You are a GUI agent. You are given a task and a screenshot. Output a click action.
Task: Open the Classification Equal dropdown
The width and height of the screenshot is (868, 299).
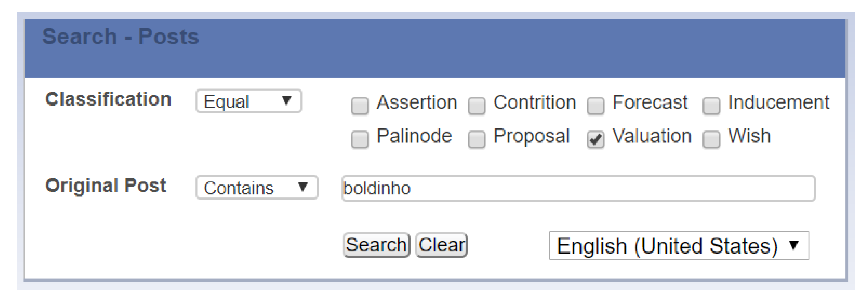248,101
